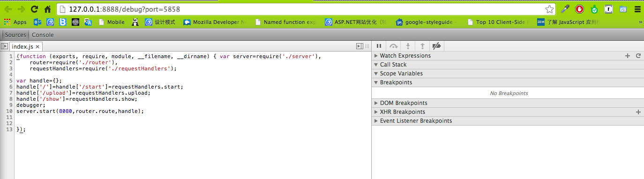Switch to the Console panel
Image resolution: width=644 pixels, height=179 pixels.
(x=43, y=35)
